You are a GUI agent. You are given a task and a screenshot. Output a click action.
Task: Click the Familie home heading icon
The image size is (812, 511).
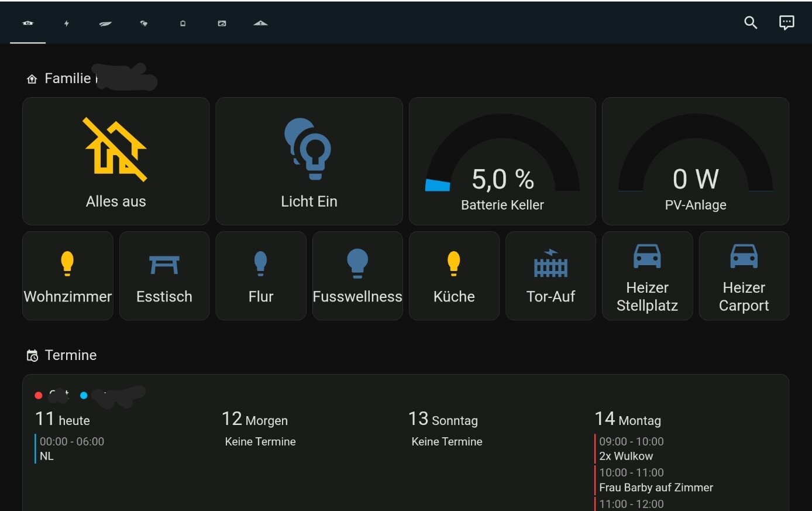tap(32, 79)
